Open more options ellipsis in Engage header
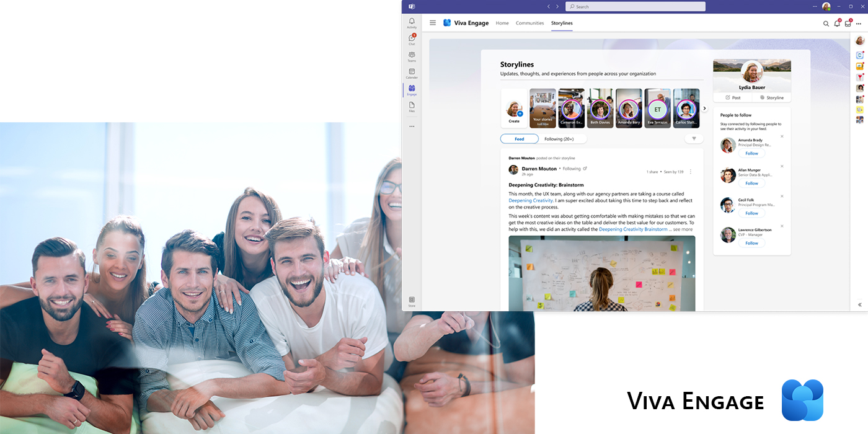The height and width of the screenshot is (434, 868). (x=859, y=24)
